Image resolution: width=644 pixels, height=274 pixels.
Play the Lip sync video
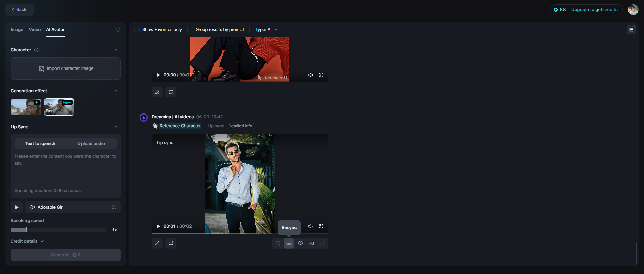(158, 226)
